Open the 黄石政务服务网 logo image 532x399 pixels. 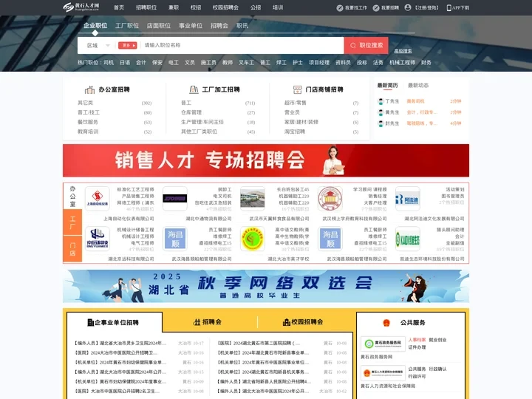tap(383, 344)
